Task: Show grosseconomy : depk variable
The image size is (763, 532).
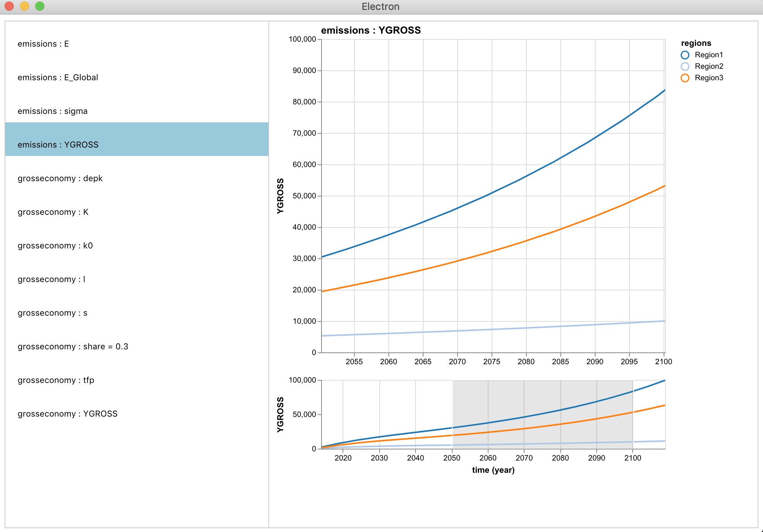Action: [60, 178]
